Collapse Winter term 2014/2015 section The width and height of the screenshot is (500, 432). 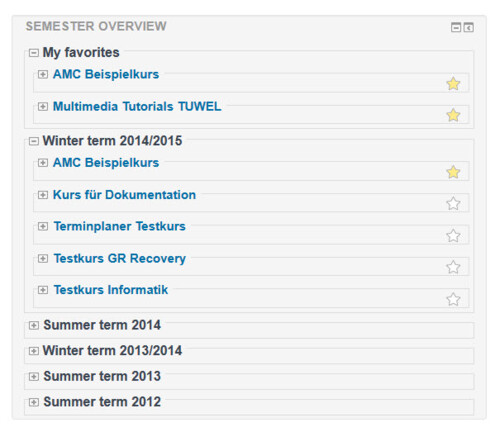tap(34, 141)
